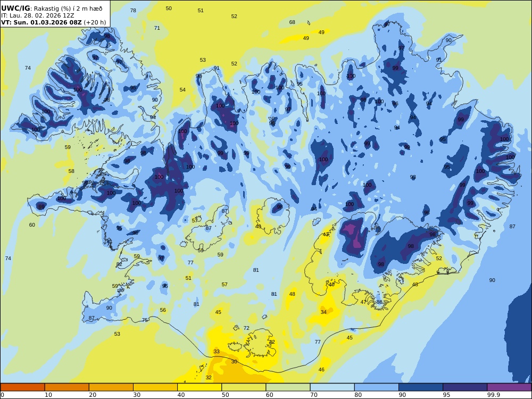Click the '40' tick label under the legend

tap(181, 395)
